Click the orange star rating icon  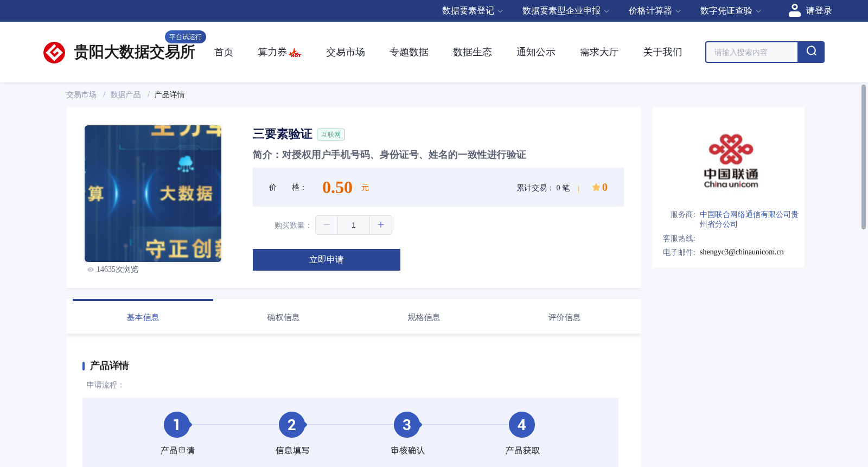coord(596,187)
